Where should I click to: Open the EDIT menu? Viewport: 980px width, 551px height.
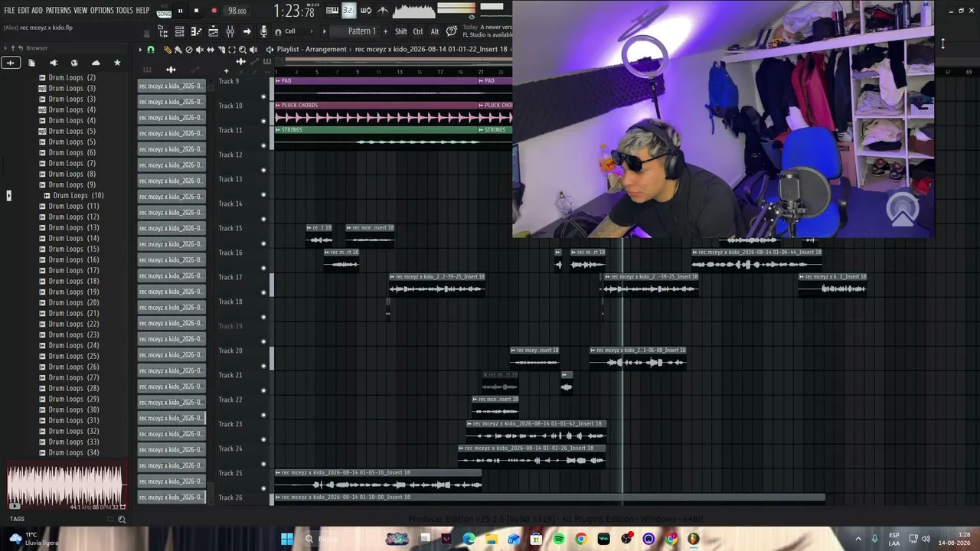pyautogui.click(x=24, y=11)
